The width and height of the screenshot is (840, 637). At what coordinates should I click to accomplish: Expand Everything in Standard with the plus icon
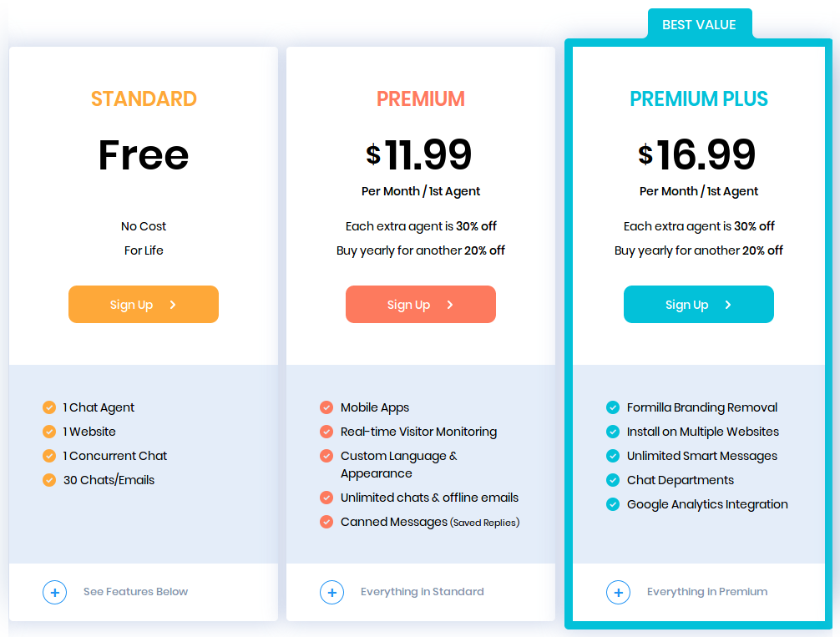pos(331,592)
